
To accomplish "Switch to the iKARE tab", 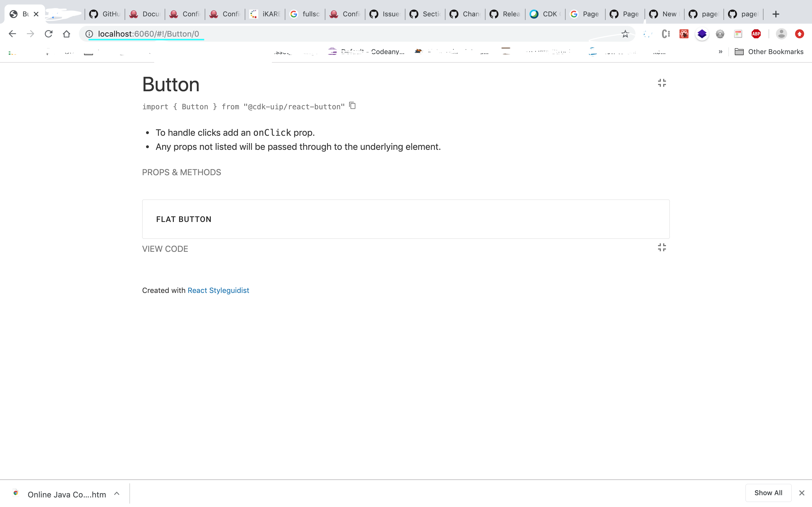I will pos(265,14).
